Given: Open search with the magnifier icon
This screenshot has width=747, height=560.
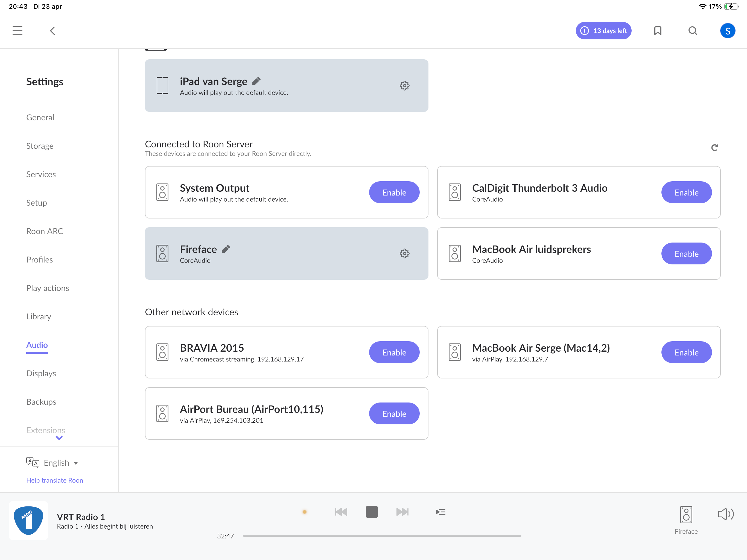Looking at the screenshot, I should (693, 31).
